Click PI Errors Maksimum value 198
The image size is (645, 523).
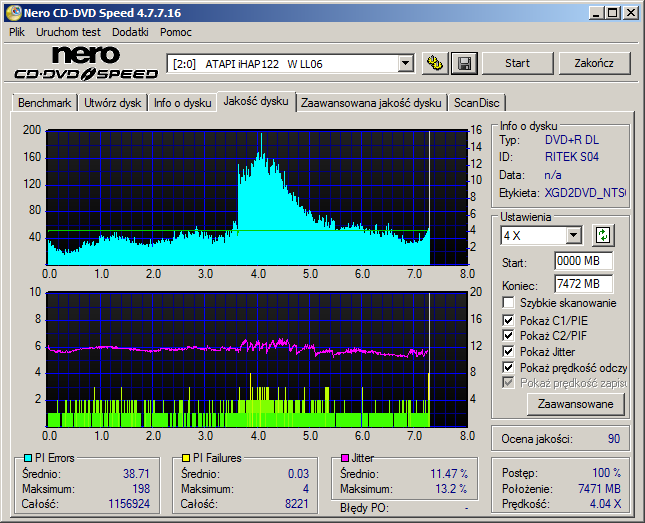tap(141, 488)
